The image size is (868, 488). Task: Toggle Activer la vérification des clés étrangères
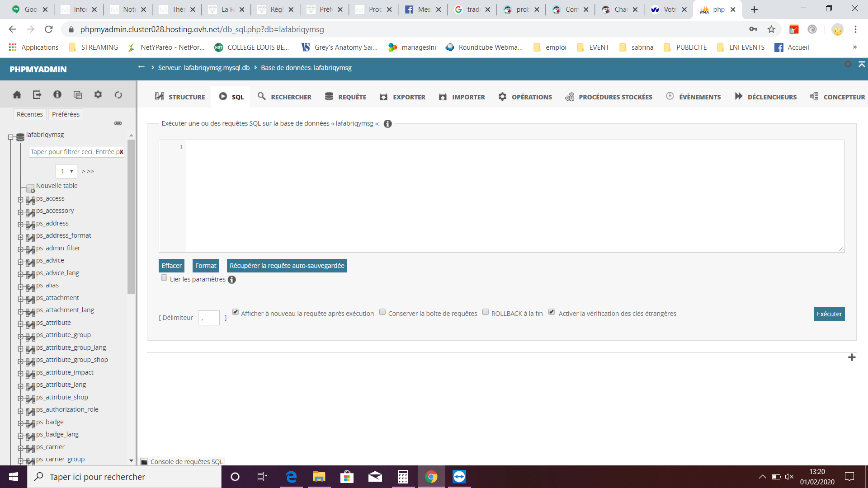click(552, 312)
